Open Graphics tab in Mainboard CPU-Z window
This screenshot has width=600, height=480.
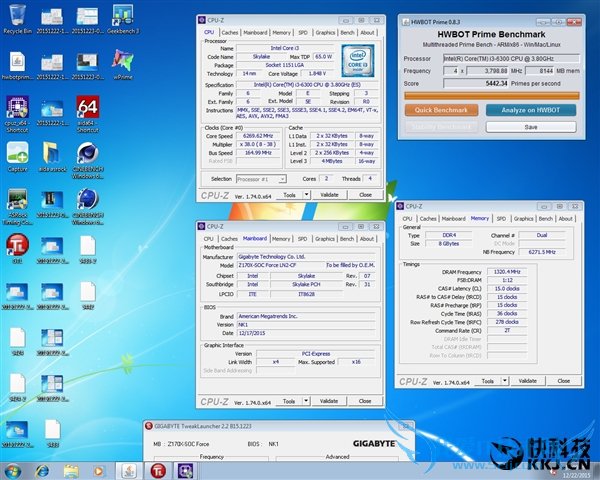coord(324,239)
